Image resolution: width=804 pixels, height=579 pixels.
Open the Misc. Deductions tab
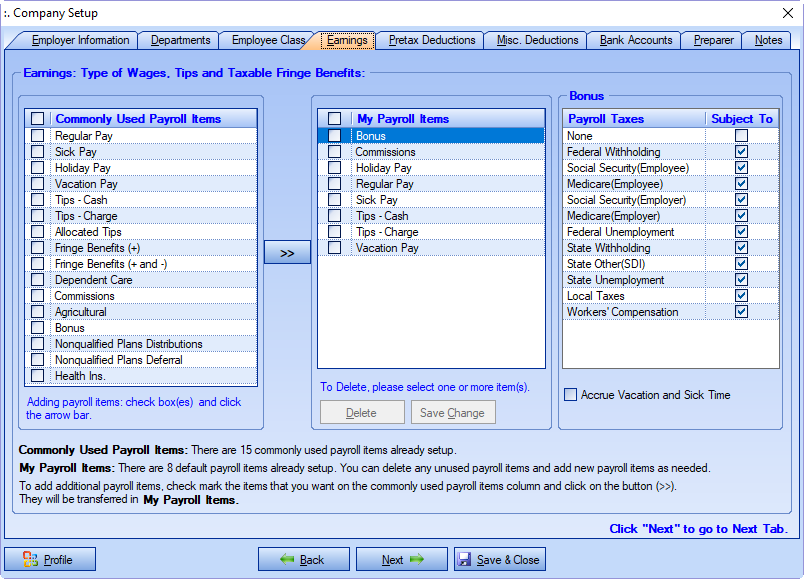[x=538, y=41]
